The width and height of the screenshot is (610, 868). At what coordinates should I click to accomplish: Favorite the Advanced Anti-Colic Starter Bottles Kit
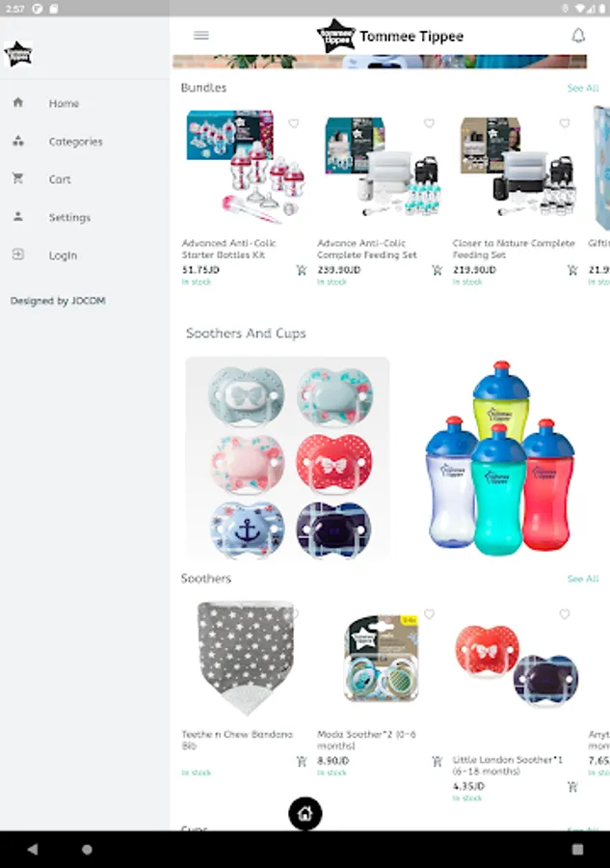[x=294, y=122]
